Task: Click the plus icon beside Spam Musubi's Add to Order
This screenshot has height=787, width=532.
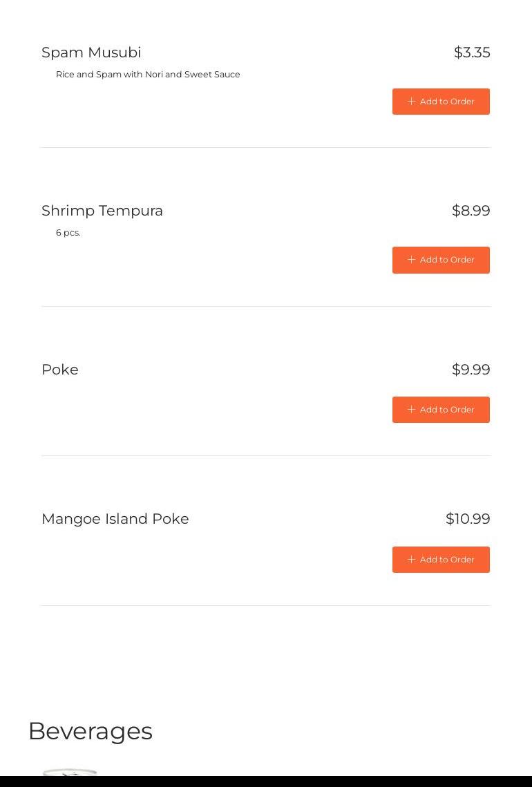Action: [411, 102]
